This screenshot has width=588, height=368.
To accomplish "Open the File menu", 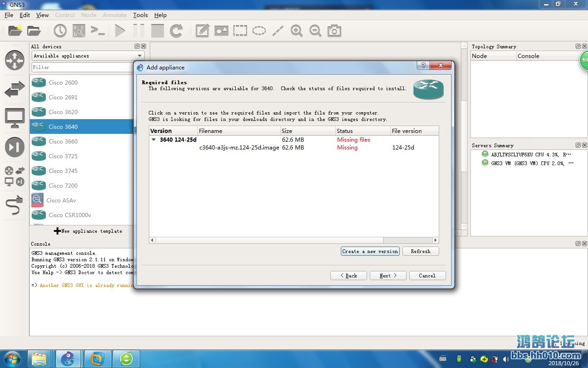I will point(9,15).
